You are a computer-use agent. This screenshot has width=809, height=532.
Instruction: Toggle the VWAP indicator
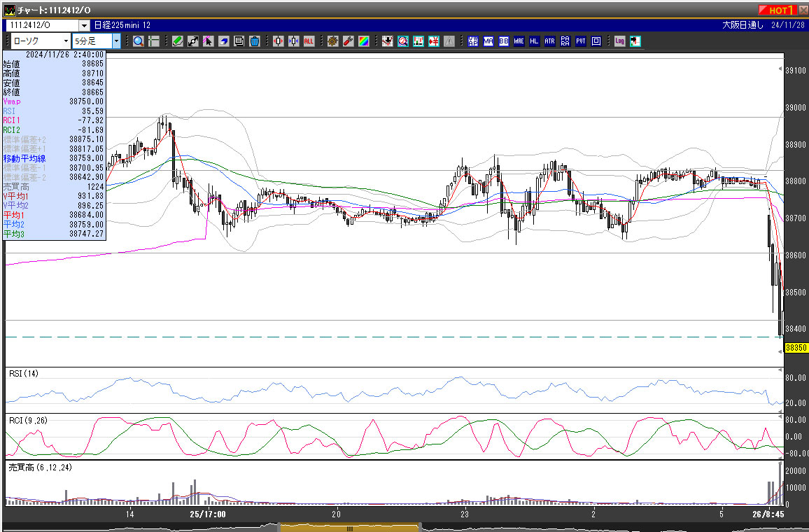pos(472,41)
